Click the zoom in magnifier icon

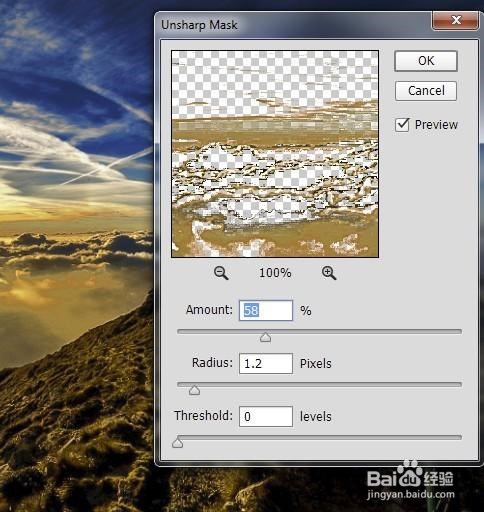(329, 273)
